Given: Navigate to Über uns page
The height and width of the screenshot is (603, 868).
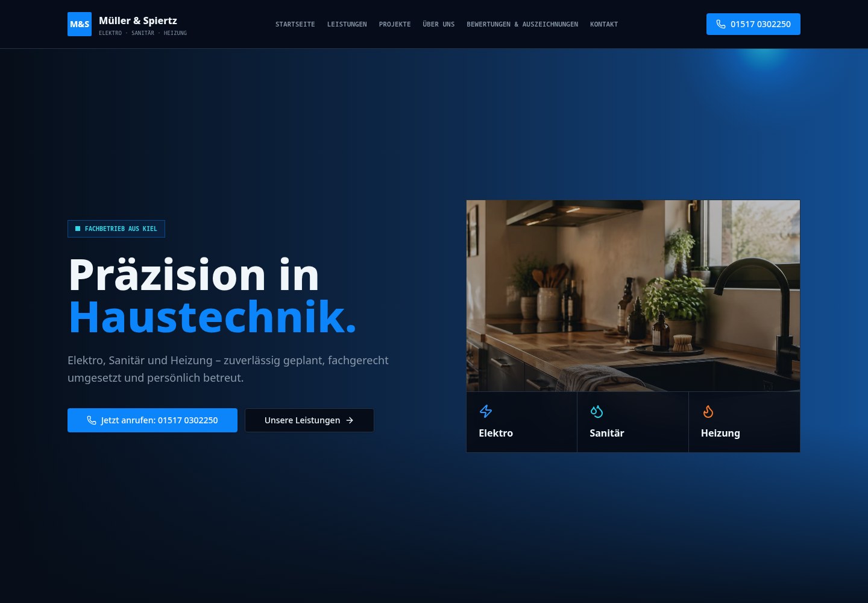Looking at the screenshot, I should 439,24.
